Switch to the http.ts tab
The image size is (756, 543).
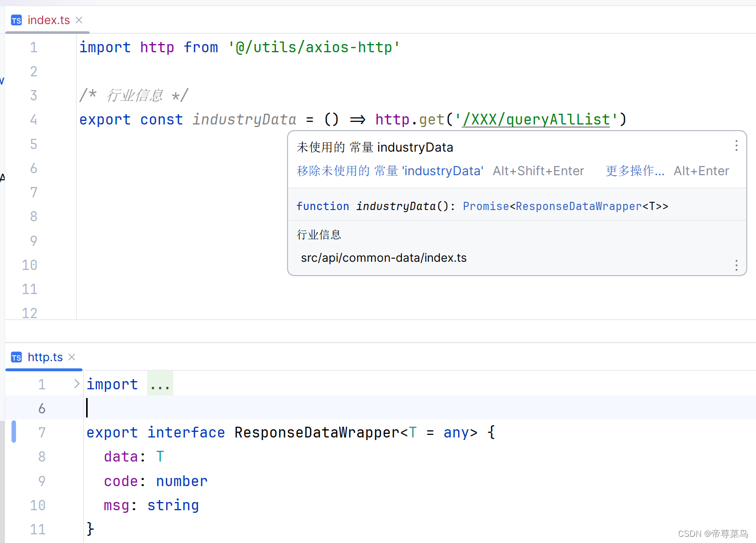(x=45, y=357)
